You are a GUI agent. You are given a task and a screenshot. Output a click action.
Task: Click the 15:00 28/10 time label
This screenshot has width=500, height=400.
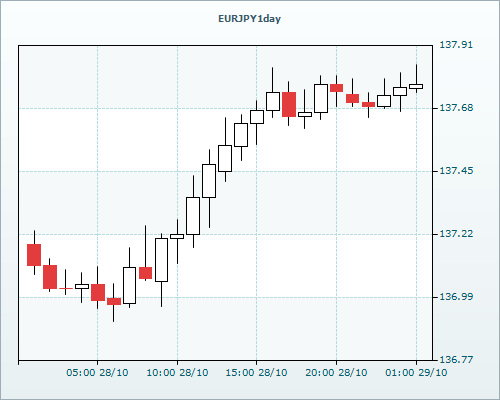point(256,373)
